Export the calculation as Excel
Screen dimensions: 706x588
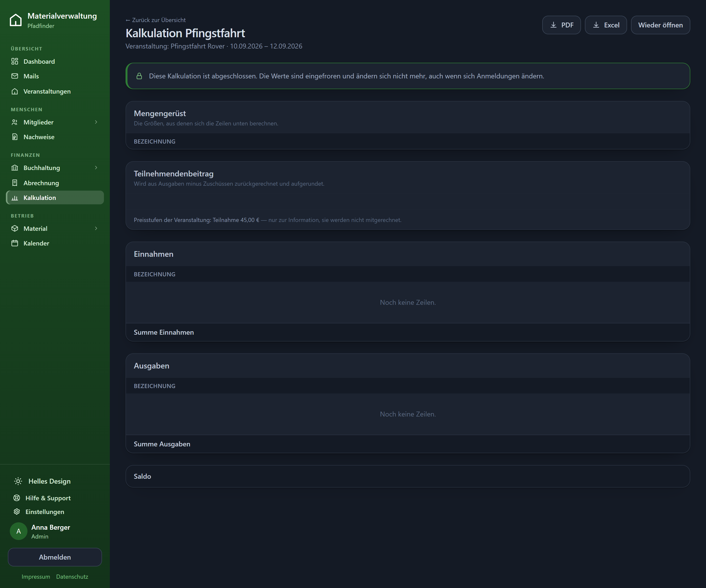click(x=605, y=25)
